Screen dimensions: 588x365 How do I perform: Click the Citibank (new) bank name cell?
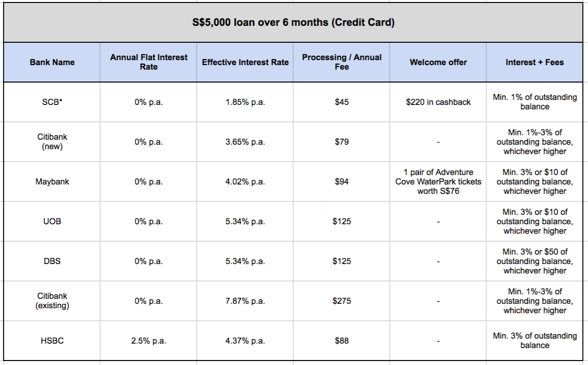coord(52,142)
